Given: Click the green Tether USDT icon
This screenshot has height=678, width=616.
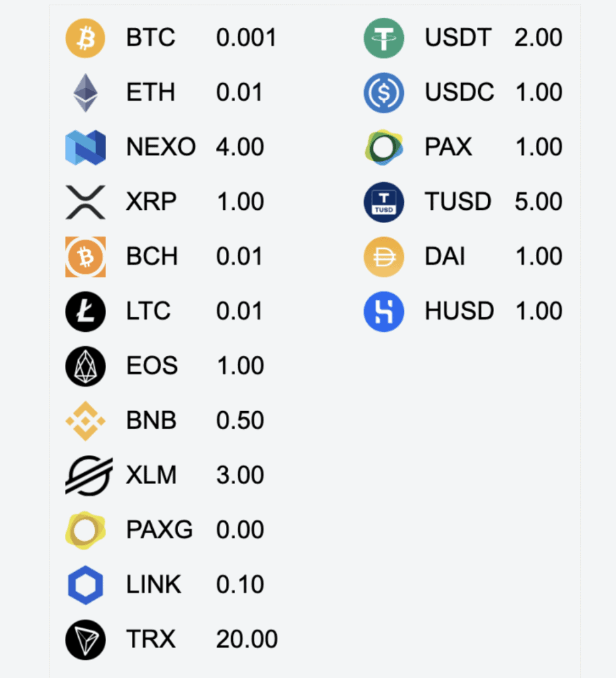Looking at the screenshot, I should [384, 38].
